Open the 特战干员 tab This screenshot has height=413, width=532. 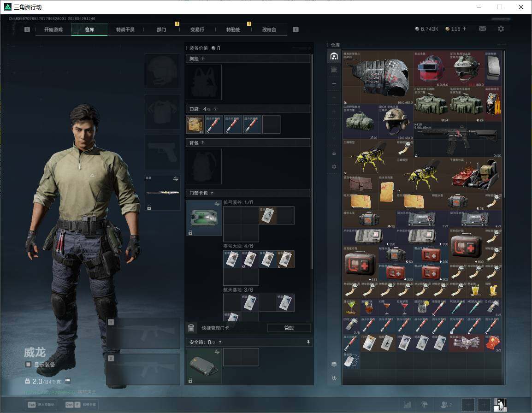click(125, 29)
